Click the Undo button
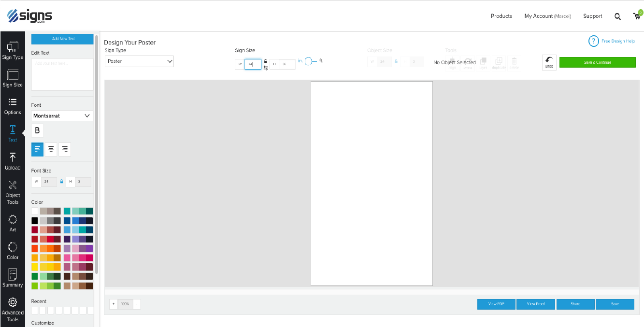 click(x=549, y=62)
